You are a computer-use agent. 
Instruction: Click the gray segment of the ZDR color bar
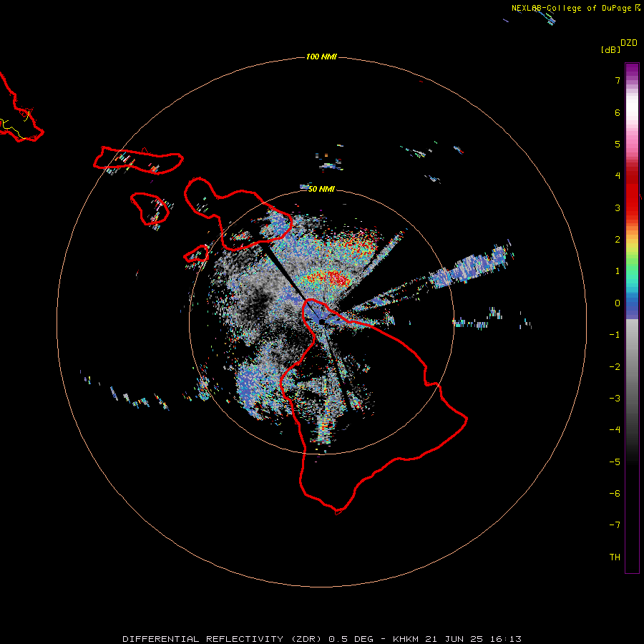point(632,361)
